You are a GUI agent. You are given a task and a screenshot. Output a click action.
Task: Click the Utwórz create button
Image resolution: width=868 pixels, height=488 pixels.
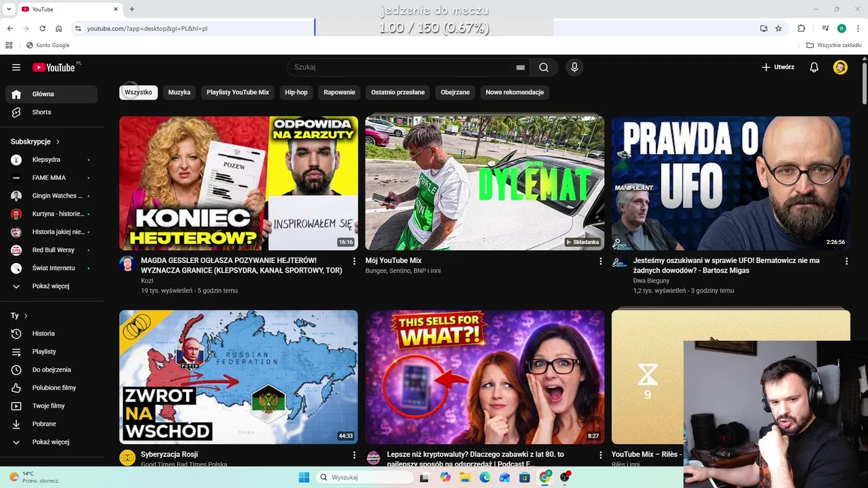tap(778, 67)
